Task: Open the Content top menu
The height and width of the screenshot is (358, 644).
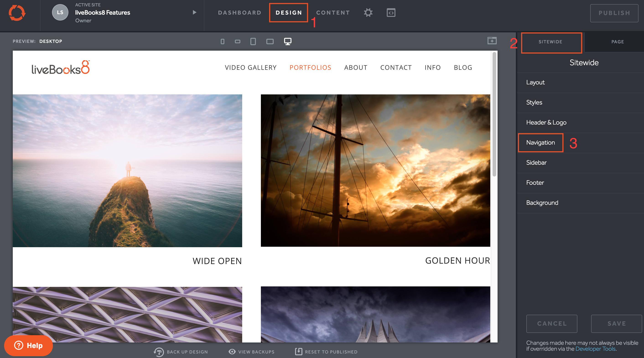Action: 333,13
